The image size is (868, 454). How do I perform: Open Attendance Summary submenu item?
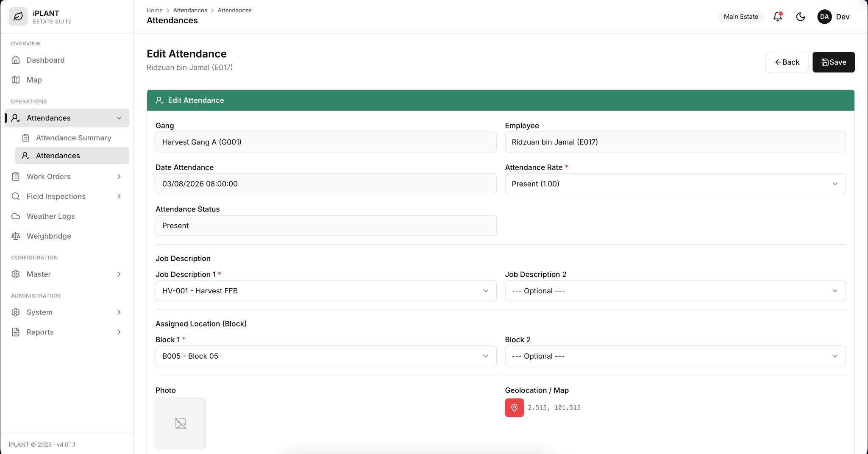click(72, 138)
